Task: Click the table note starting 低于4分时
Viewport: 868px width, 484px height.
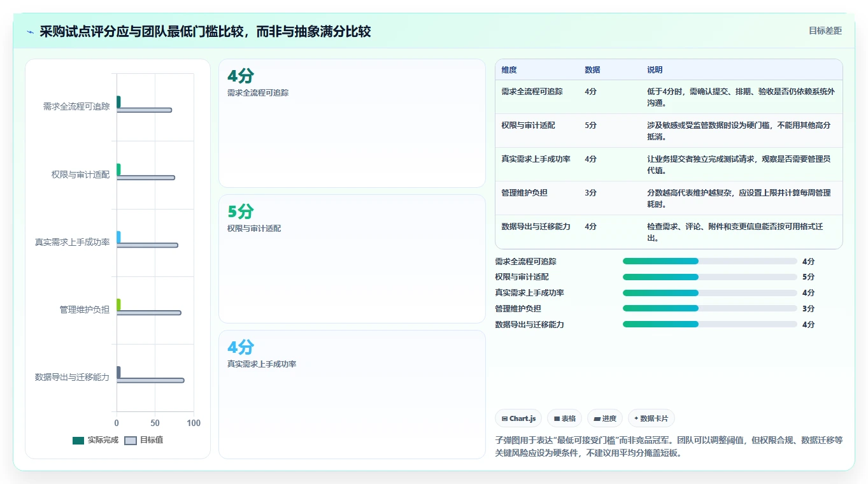Action: point(741,97)
